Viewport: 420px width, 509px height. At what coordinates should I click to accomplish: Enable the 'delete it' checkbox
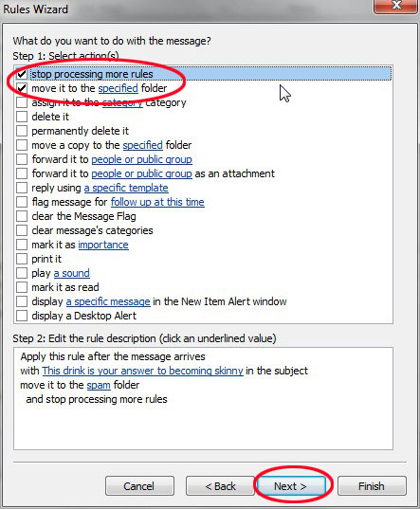tap(22, 117)
